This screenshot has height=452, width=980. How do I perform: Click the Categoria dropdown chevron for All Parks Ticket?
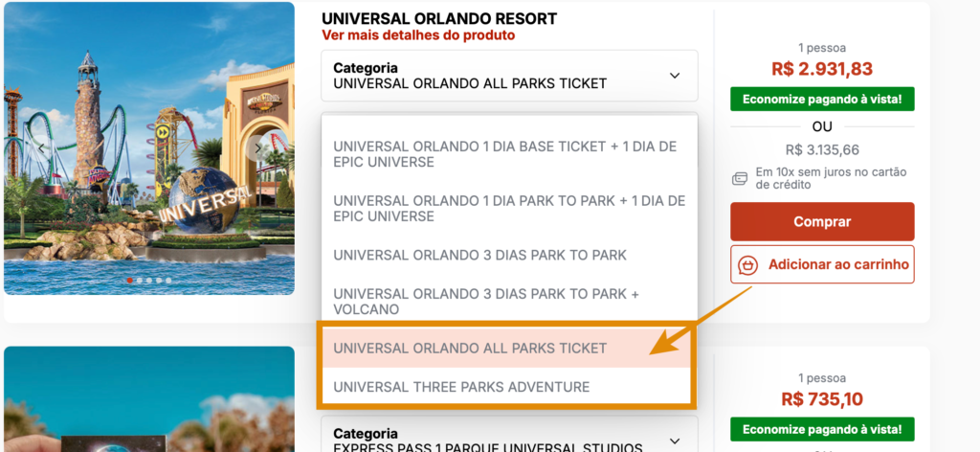675,76
